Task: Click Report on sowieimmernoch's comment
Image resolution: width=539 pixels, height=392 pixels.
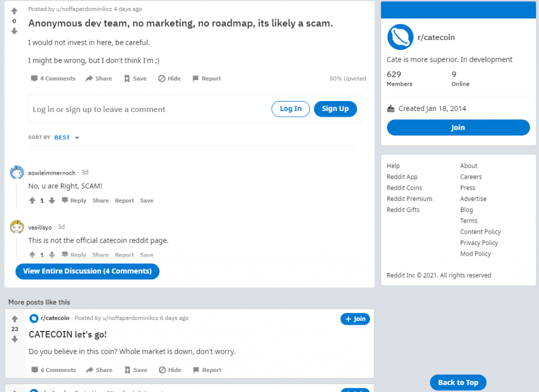Action: click(x=124, y=200)
